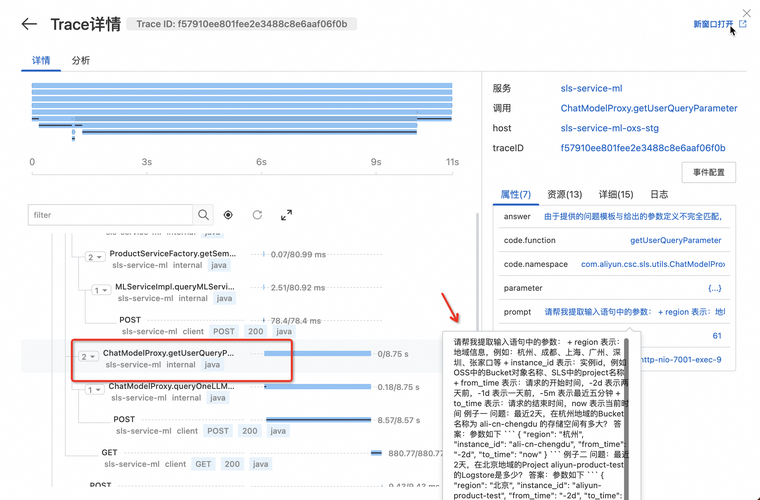Collapse ChatModelProxy.queryOneLLM... children toggle
760x500 pixels.
pos(95,390)
